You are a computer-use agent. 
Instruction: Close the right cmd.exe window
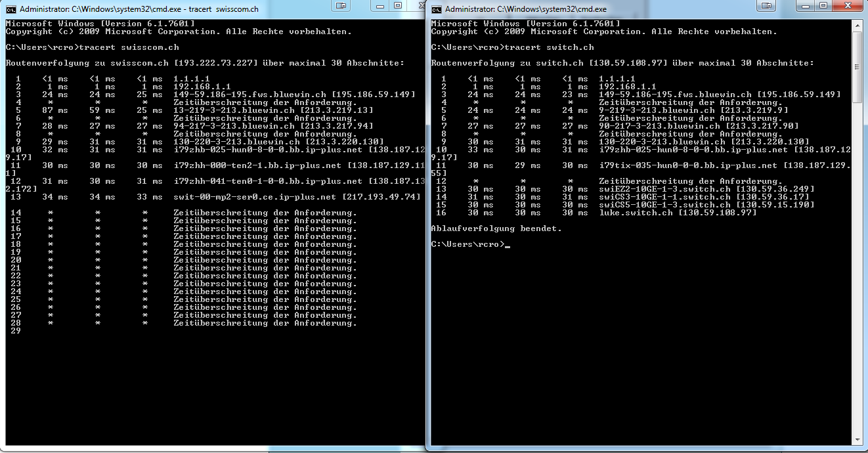(846, 6)
